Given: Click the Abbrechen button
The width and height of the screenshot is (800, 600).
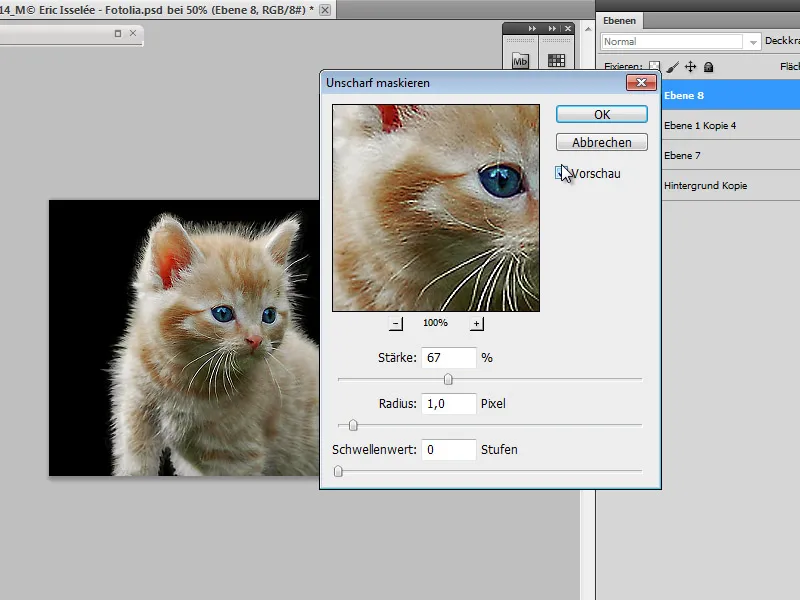Looking at the screenshot, I should [x=600, y=142].
